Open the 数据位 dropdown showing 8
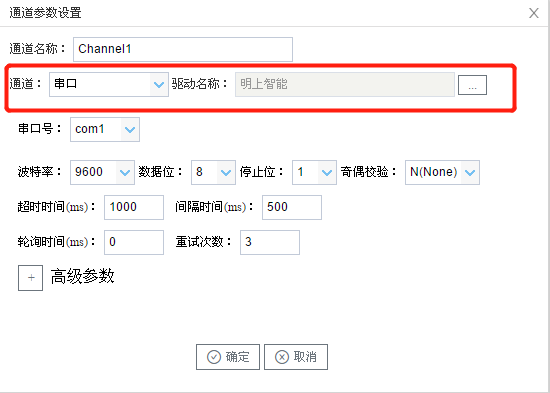 pyautogui.click(x=213, y=172)
